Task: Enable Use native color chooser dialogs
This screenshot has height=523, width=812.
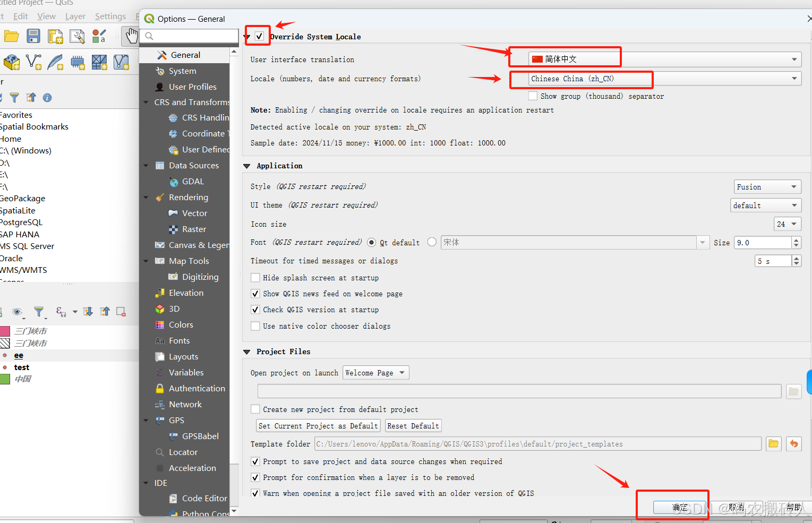Action: [x=255, y=326]
